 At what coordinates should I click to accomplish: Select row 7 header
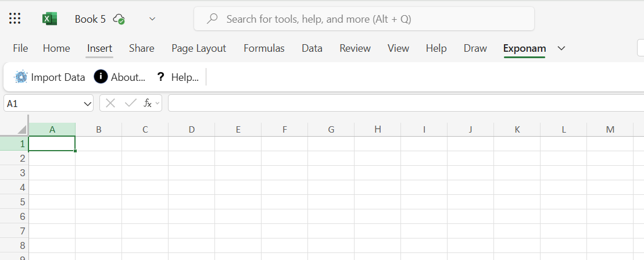coord(15,231)
